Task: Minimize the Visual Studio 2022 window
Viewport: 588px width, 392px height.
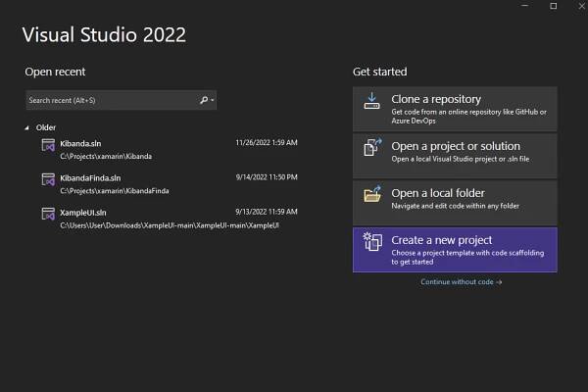Action: pos(524,6)
